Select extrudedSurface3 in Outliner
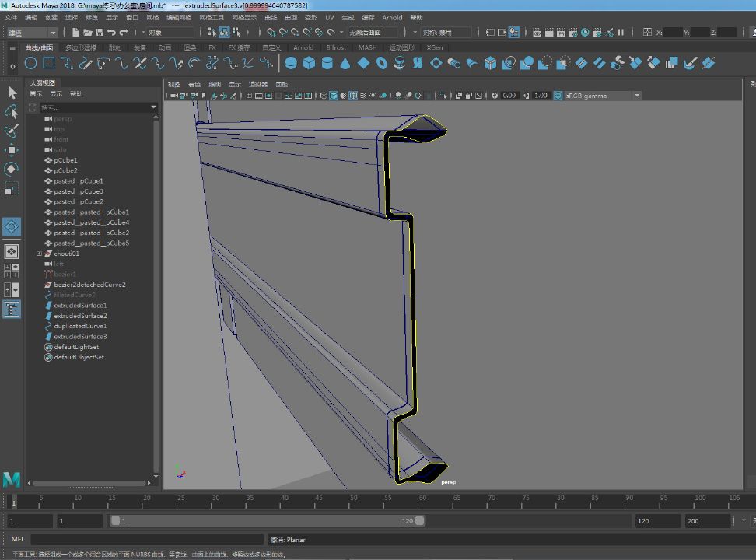The image size is (756, 560). (80, 336)
